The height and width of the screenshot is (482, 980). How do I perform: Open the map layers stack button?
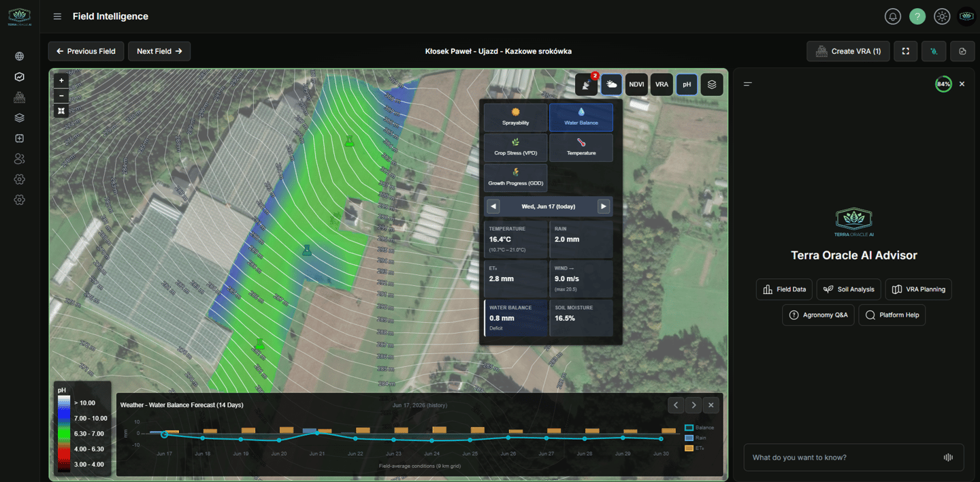point(712,84)
